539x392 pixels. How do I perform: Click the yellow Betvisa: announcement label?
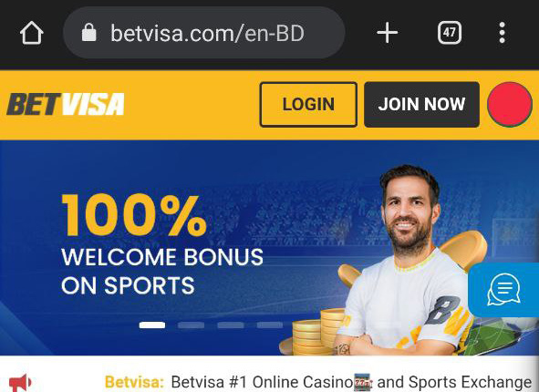pos(134,382)
